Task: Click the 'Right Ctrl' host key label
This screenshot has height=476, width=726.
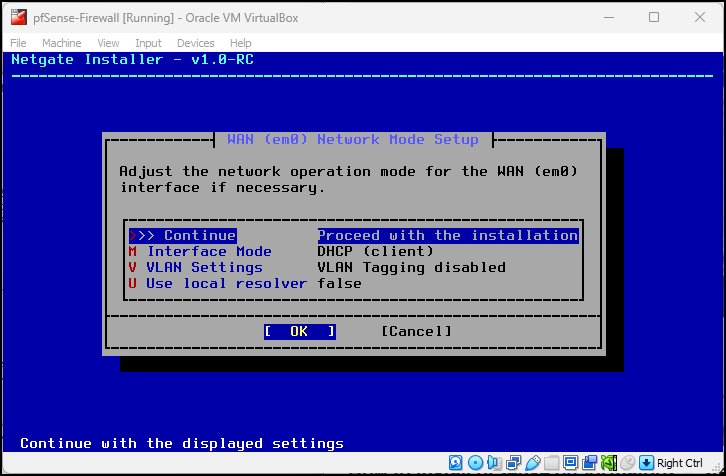Action: coord(679,463)
